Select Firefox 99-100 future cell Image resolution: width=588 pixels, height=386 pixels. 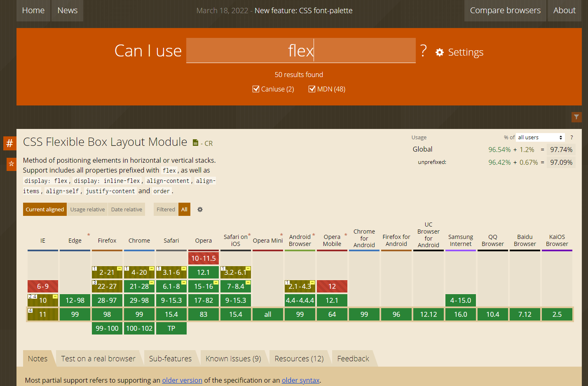click(x=107, y=328)
